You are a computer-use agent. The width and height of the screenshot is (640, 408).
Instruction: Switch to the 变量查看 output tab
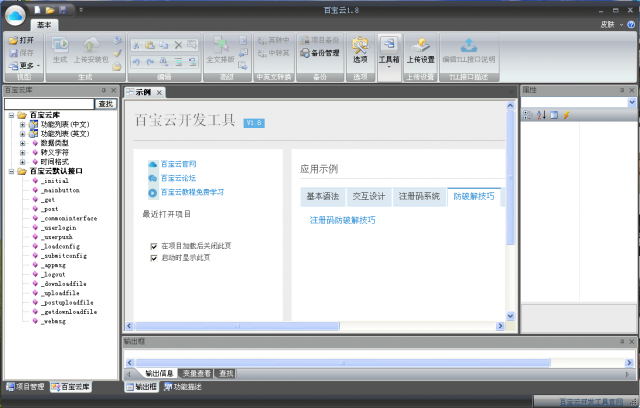pyautogui.click(x=197, y=373)
